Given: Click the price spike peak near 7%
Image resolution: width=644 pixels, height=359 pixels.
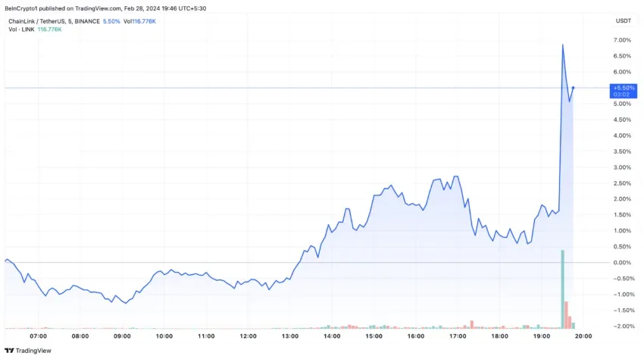Looking at the screenshot, I should [563, 45].
